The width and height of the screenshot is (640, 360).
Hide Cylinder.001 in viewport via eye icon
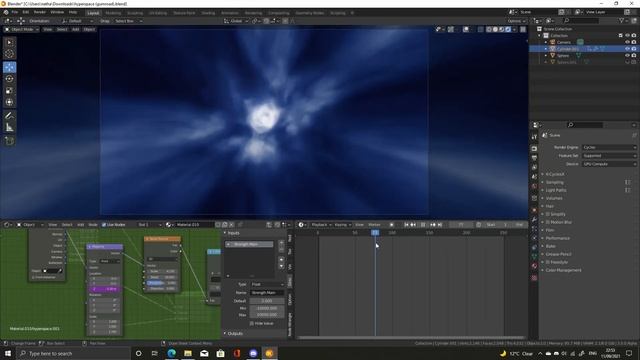tap(627, 49)
